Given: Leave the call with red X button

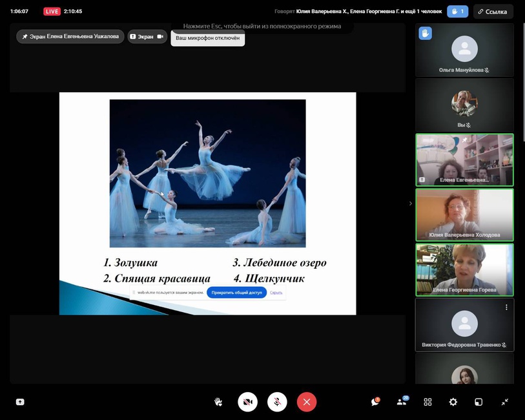Looking at the screenshot, I should point(306,402).
